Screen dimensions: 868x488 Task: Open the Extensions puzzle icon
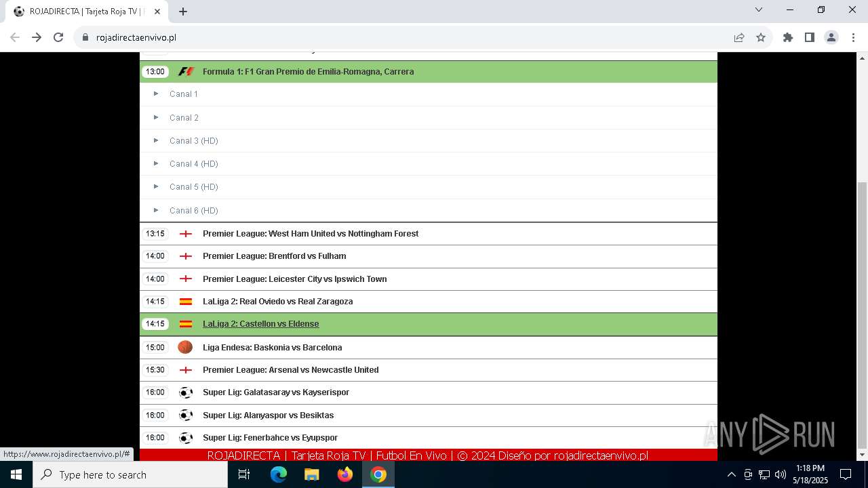(788, 37)
